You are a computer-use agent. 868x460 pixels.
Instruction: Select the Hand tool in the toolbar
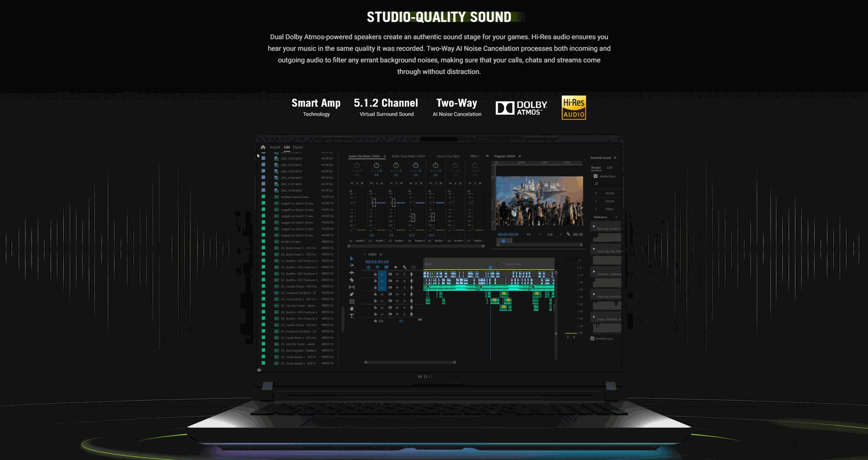352,309
